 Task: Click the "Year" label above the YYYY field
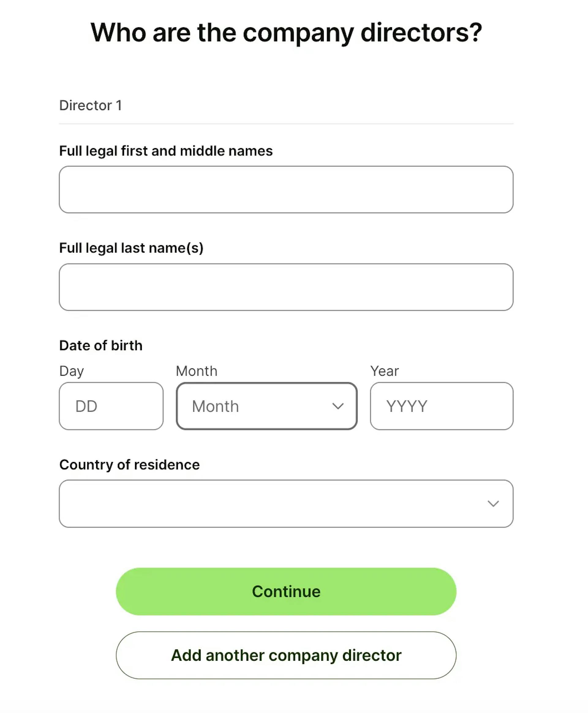tap(384, 371)
